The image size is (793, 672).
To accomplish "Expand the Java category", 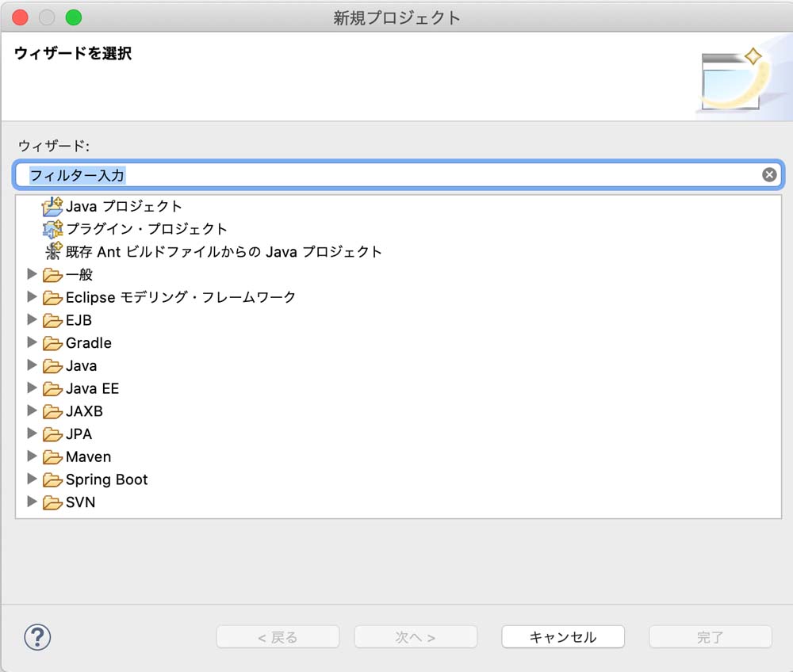I will 32,365.
